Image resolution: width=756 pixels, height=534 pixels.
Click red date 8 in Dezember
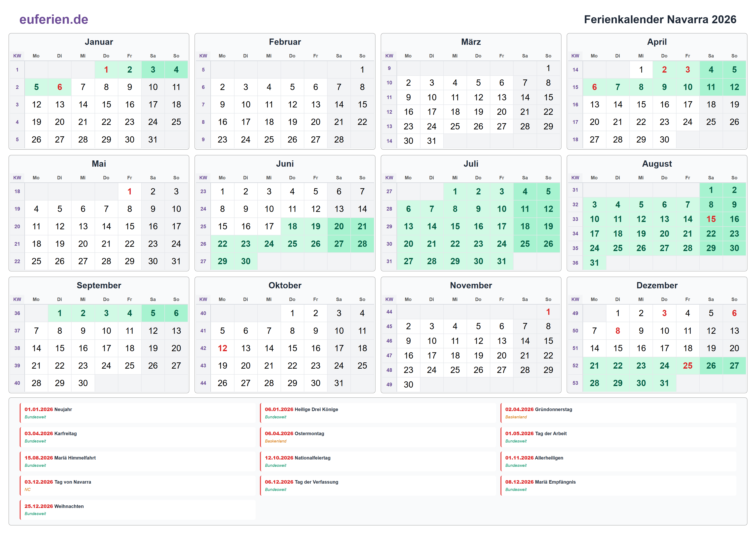tap(618, 331)
